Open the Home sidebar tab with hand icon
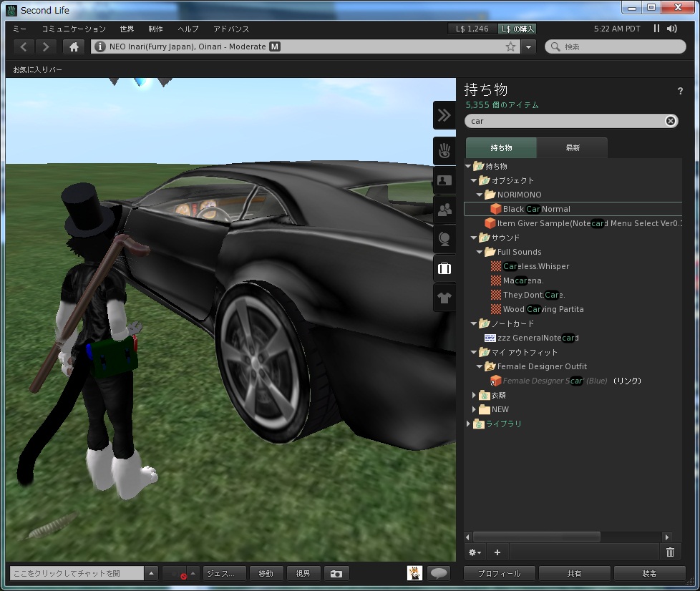 coord(444,151)
